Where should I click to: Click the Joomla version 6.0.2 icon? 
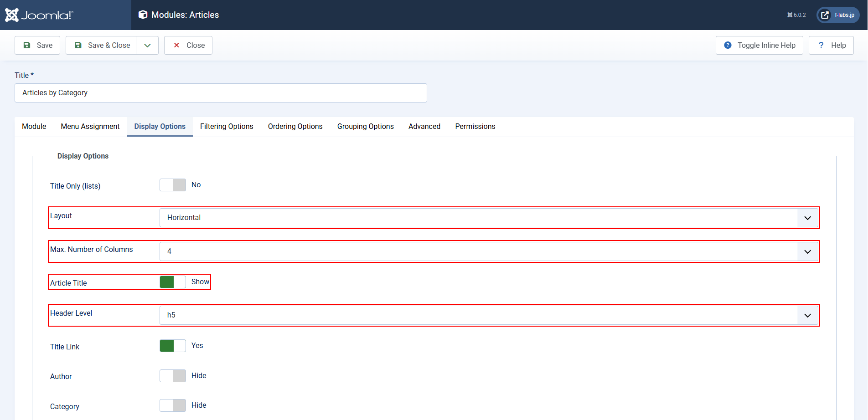[x=790, y=15]
